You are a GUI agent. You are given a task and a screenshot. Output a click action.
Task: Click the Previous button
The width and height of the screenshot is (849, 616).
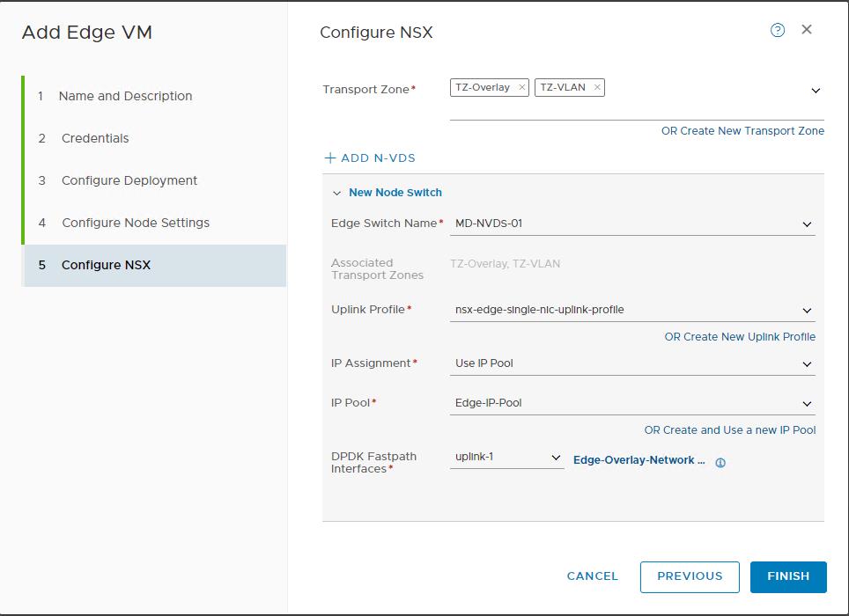pos(690,576)
